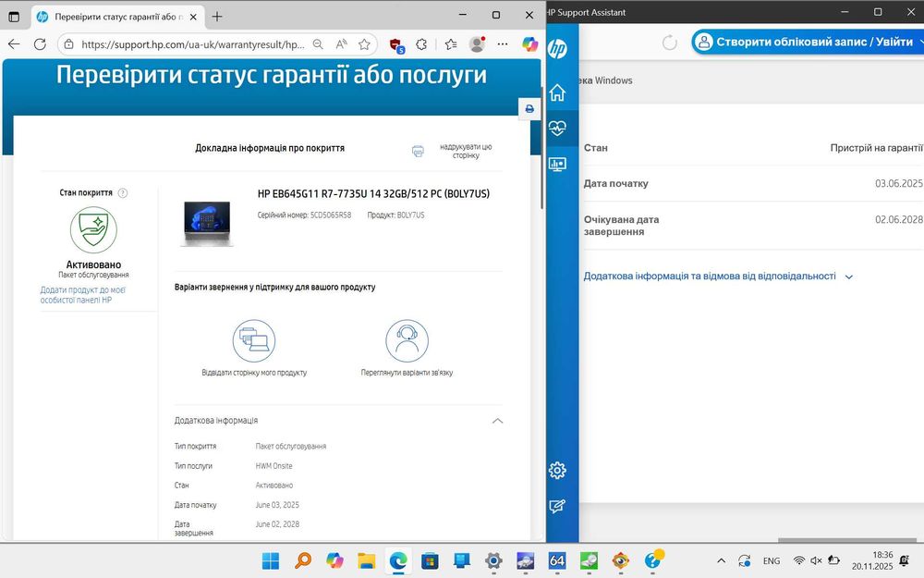Click the HP EliteBook laptop thumbnail
The image size is (924, 578).
pyautogui.click(x=207, y=223)
